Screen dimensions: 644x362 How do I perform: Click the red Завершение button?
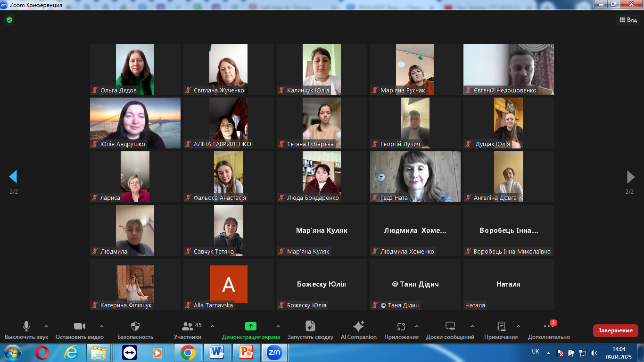coord(615,330)
